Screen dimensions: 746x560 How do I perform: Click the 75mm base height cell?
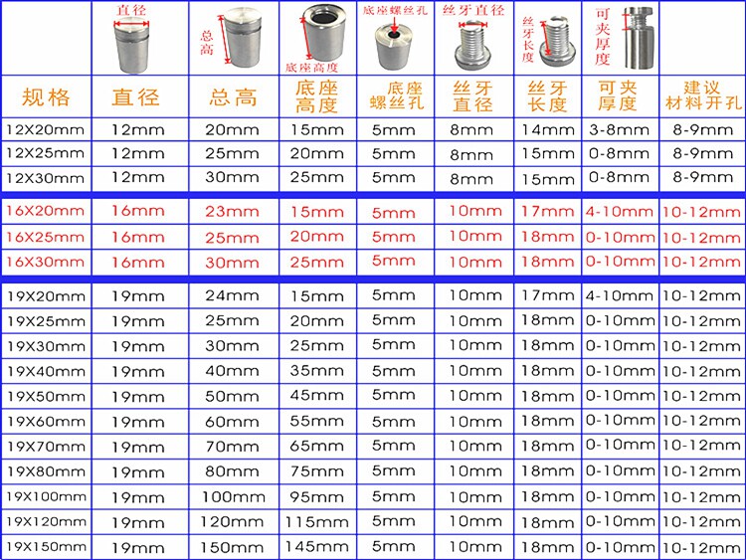317,471
